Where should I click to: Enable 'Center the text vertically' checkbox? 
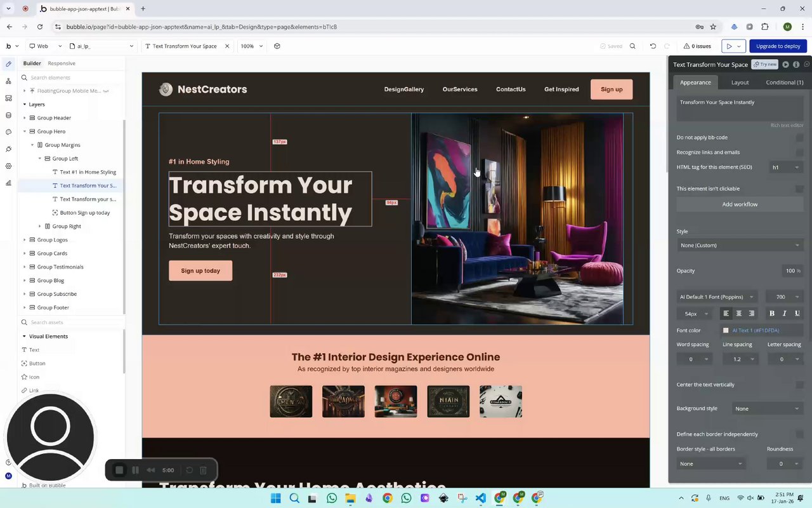[799, 385]
